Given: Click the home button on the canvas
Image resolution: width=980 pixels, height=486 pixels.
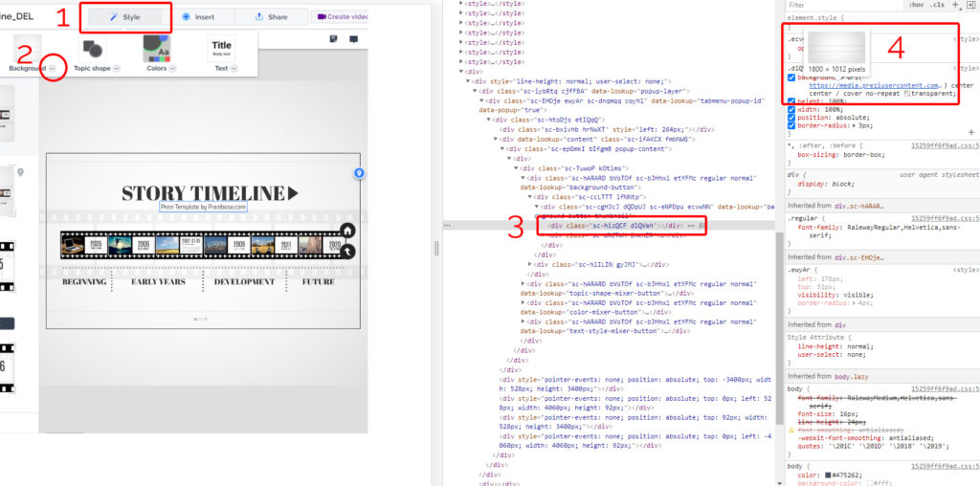Looking at the screenshot, I should tap(348, 231).
